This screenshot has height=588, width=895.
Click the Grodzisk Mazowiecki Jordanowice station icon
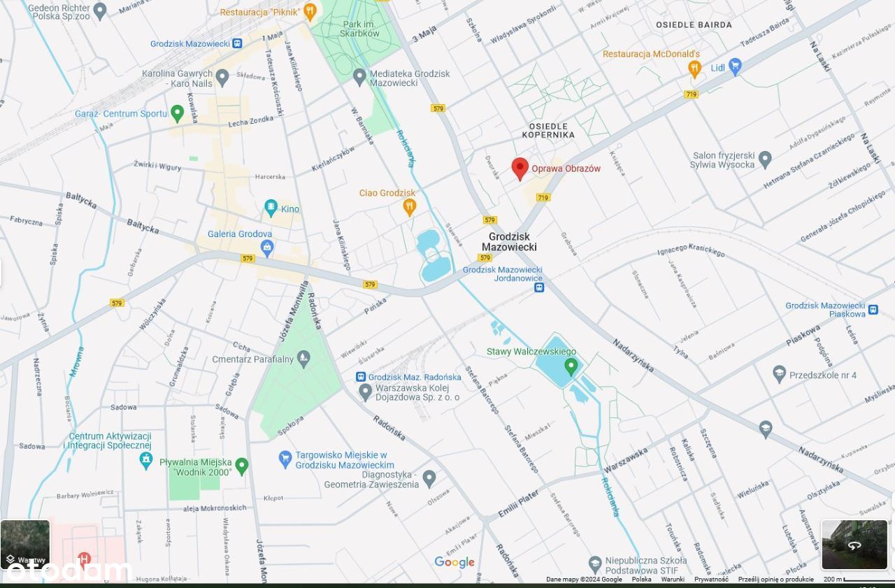click(539, 287)
